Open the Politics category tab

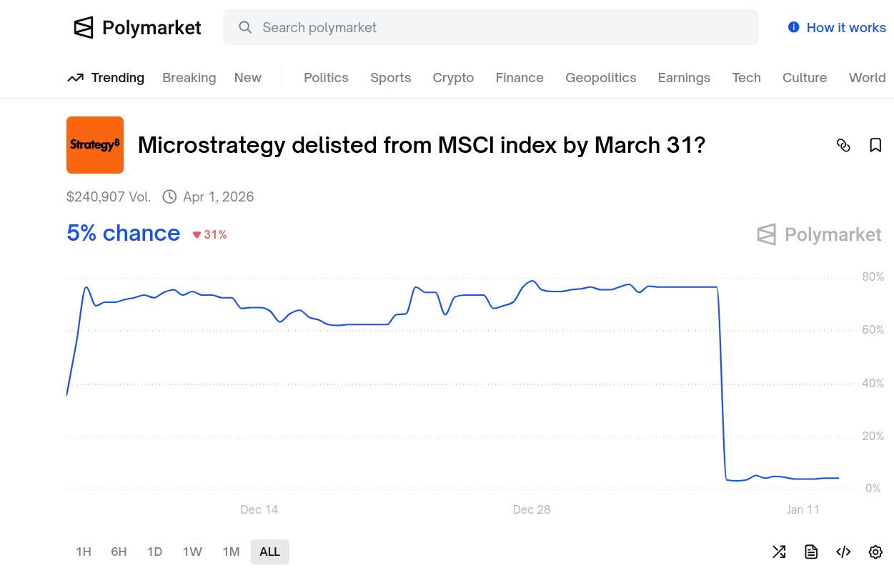pos(326,78)
